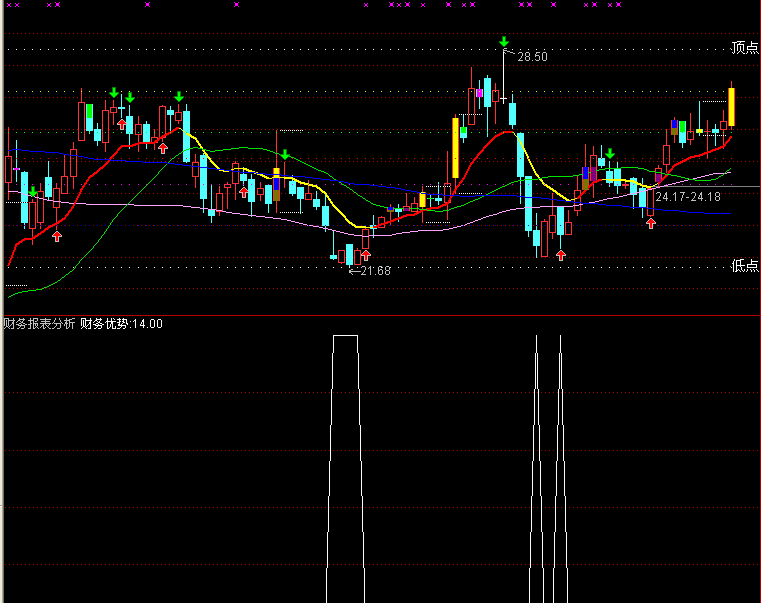Viewport: 761px width, 603px height.
Task: Click the 财务优势:14.00 indicator value
Action: pyautogui.click(x=121, y=324)
